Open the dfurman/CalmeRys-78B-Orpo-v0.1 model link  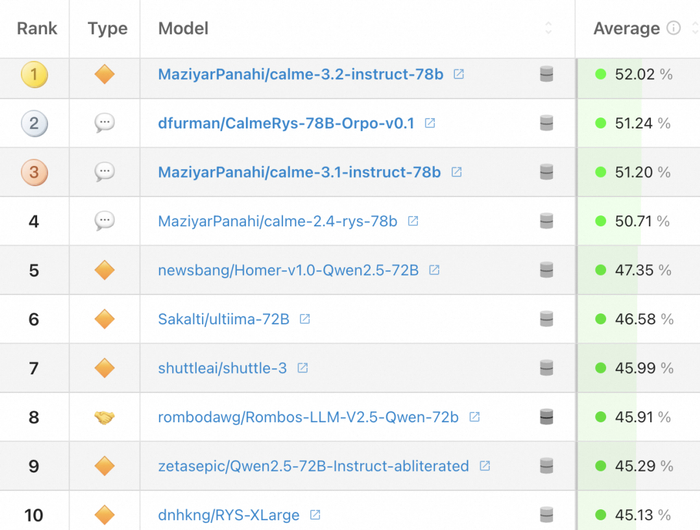286,123
